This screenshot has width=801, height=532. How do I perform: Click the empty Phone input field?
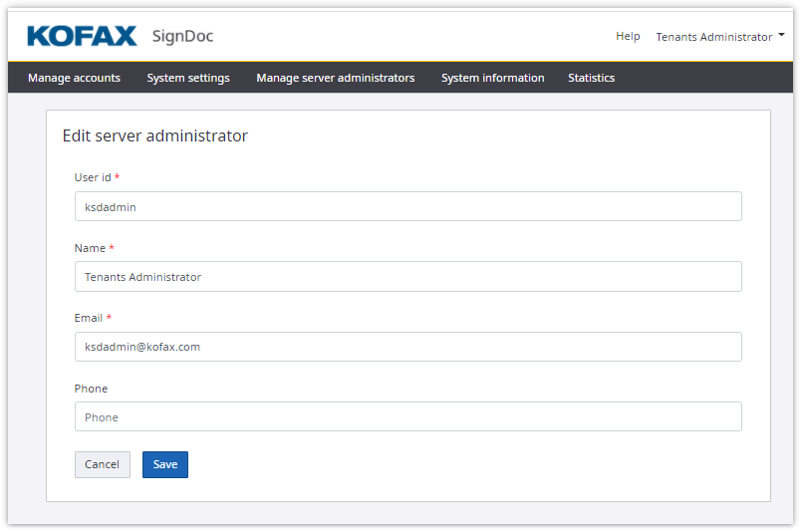[x=407, y=417]
